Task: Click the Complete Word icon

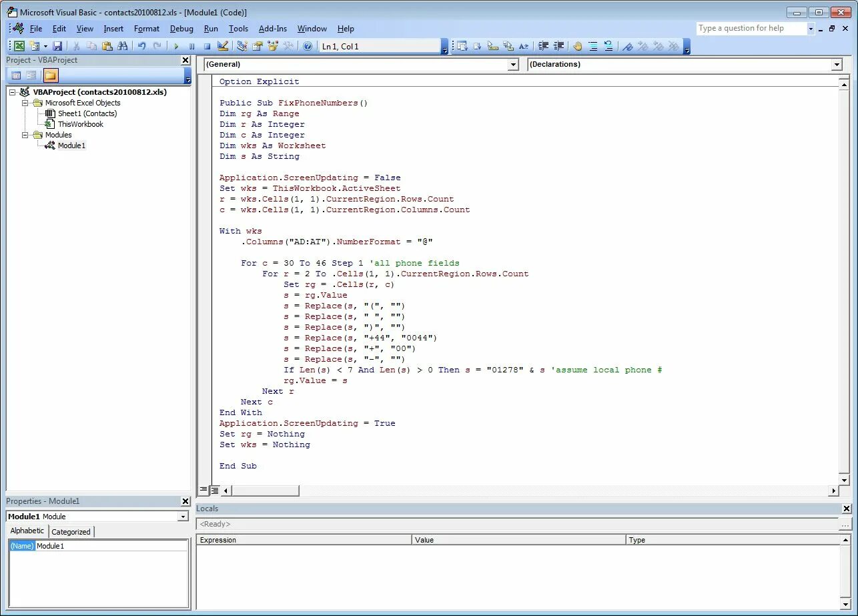Action: pos(524,46)
